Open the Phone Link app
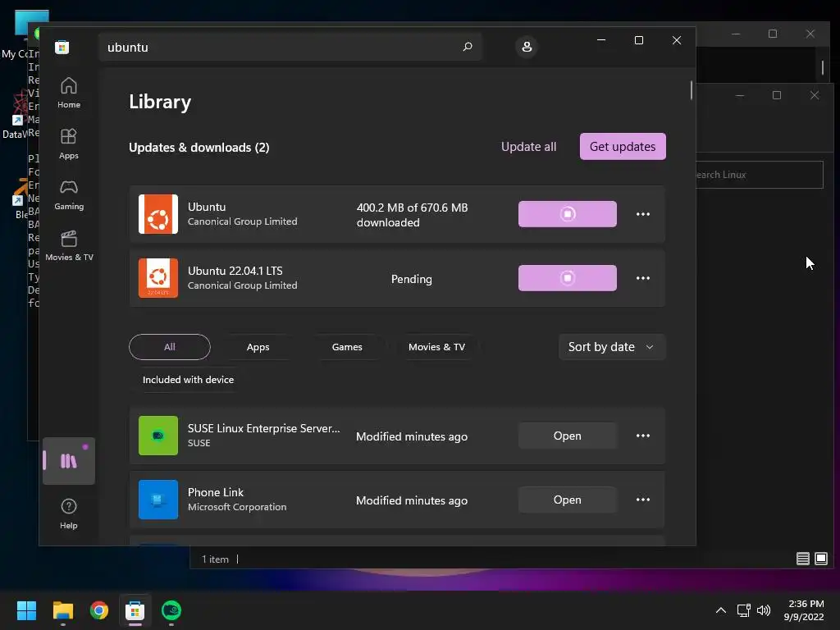This screenshot has height=630, width=840. pyautogui.click(x=568, y=500)
